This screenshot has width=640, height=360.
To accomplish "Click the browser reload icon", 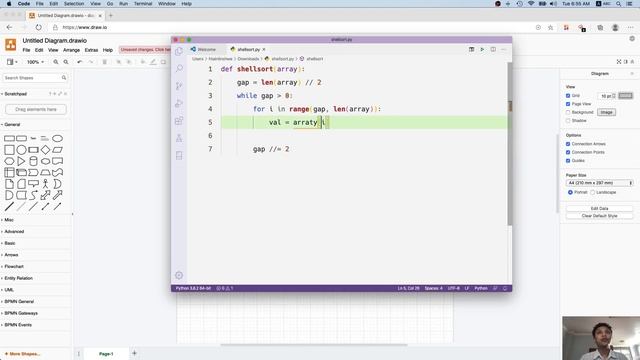I will tap(38, 27).
